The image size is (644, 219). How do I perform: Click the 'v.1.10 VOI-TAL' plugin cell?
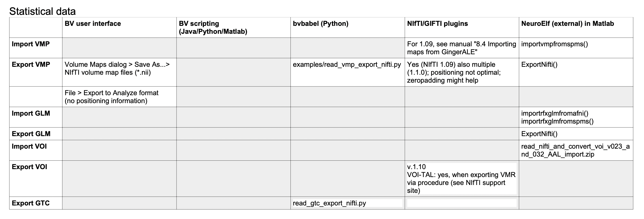(462, 179)
